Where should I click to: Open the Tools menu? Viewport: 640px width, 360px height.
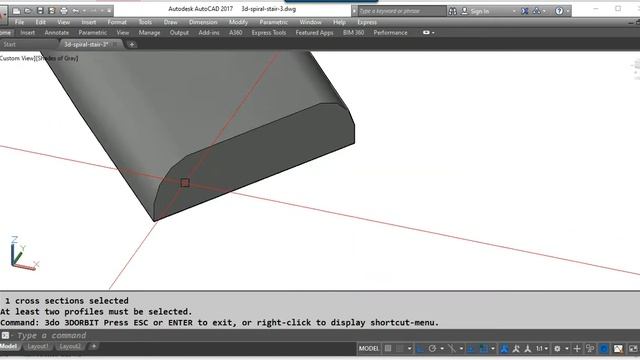point(145,22)
